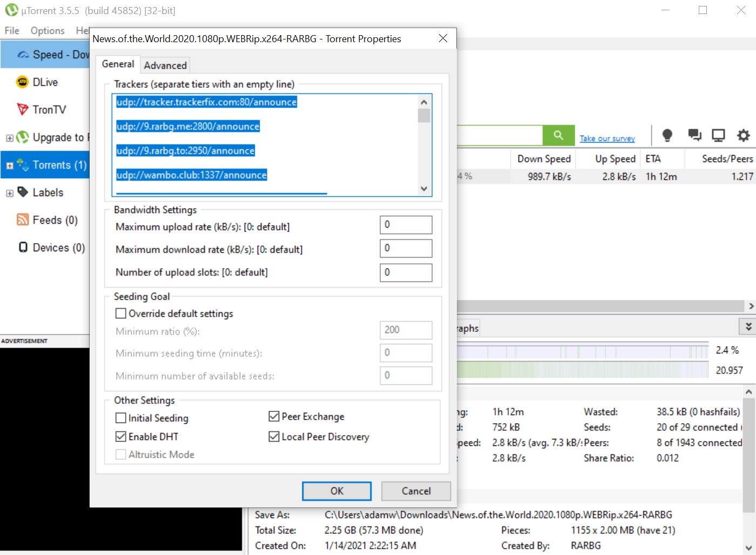Image resolution: width=756 pixels, height=555 pixels.
Task: Click the udp://9.rarbg.me:2800/announce tracker line
Action: point(188,126)
